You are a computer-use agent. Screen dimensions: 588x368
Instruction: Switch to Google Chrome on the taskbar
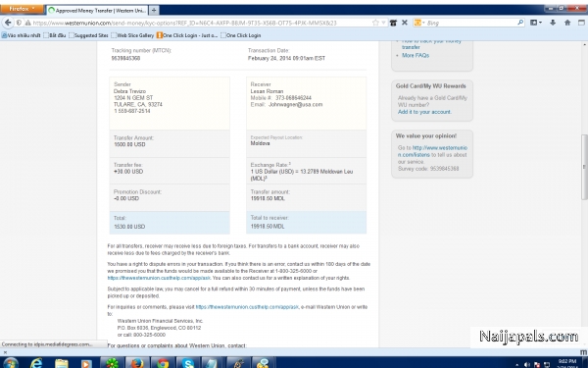coord(163,363)
